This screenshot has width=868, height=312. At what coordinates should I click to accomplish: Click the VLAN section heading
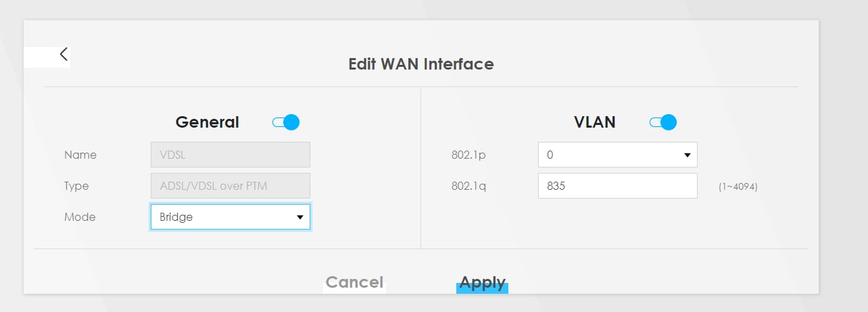pyautogui.click(x=594, y=122)
